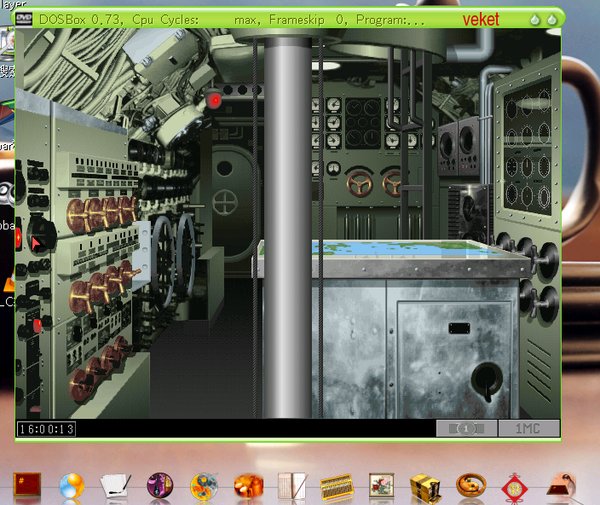Open the orange round food dock icon
This screenshot has width=600, height=505.
pos(249,486)
